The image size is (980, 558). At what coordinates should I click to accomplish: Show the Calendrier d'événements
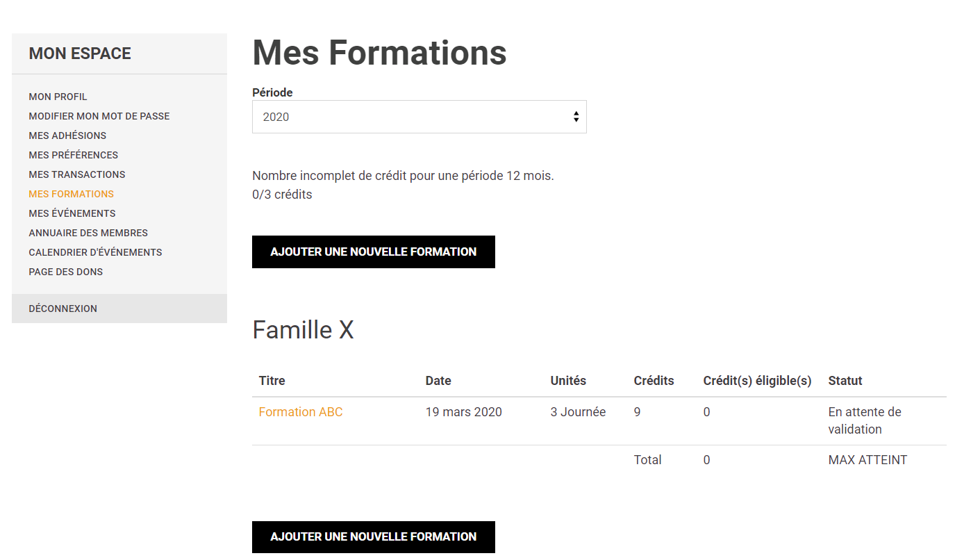[95, 252]
